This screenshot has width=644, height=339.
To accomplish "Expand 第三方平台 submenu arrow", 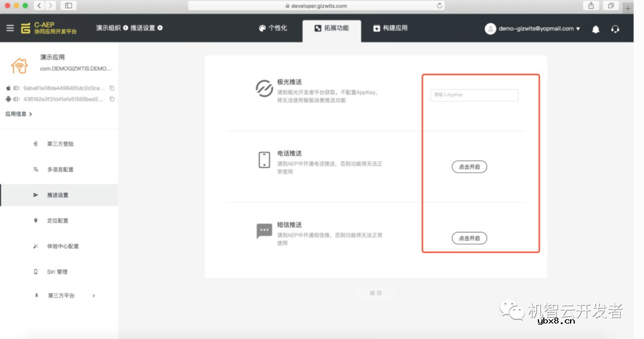I will pos(94,296).
